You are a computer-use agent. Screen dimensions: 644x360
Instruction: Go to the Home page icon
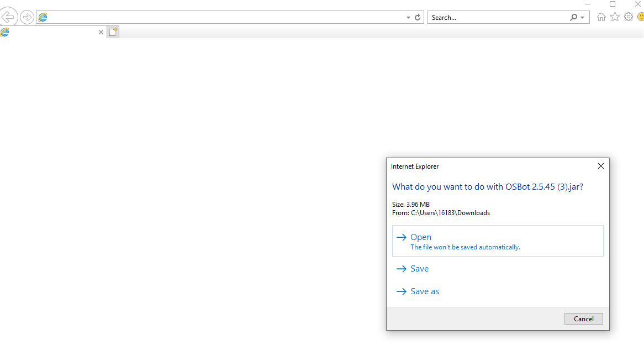click(x=601, y=17)
